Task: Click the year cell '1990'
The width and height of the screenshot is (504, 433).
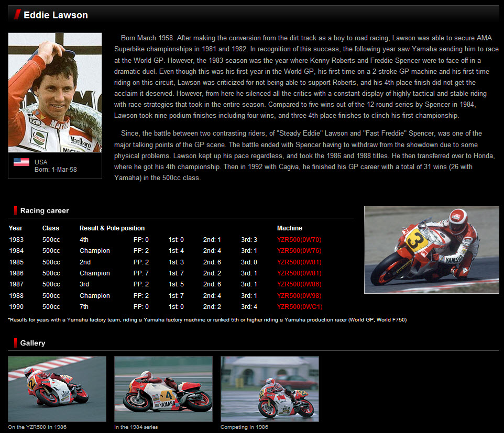Action: click(16, 306)
